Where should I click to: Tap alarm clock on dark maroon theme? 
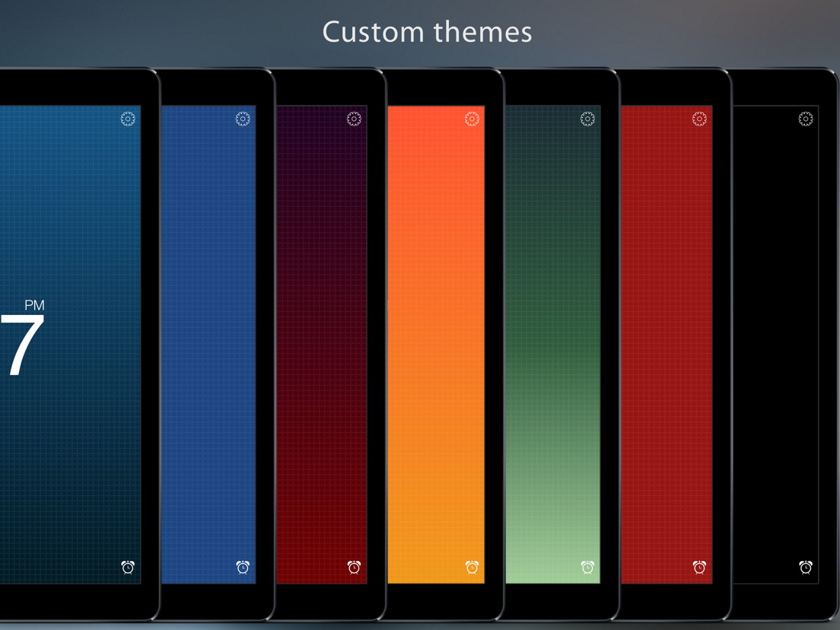pyautogui.click(x=354, y=567)
